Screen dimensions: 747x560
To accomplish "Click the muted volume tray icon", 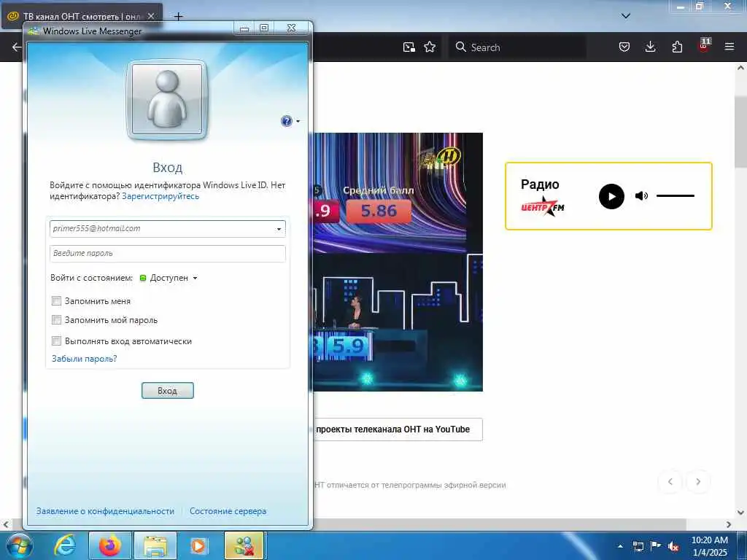I will (673, 547).
